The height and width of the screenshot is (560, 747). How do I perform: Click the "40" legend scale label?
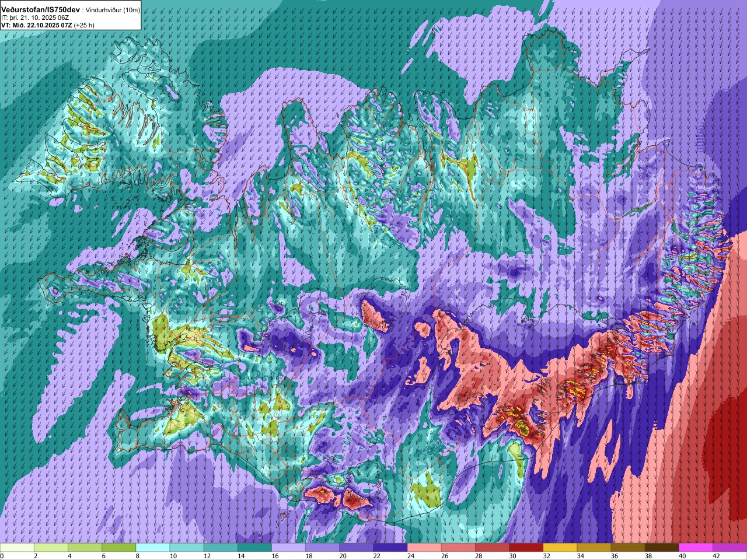pos(683,556)
